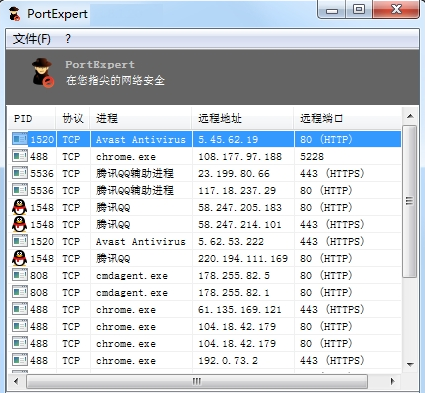
Task: Click the vertical scrollbar up arrow
Action: click(410, 116)
